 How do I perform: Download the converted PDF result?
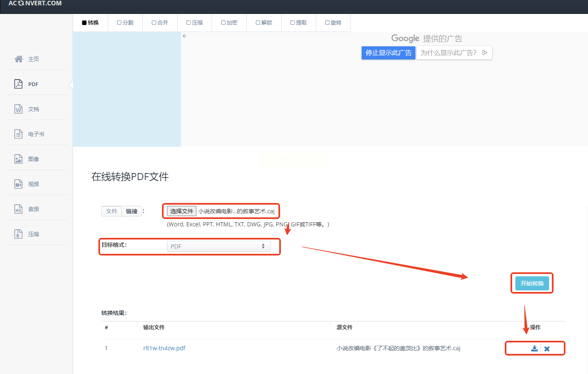pos(534,349)
